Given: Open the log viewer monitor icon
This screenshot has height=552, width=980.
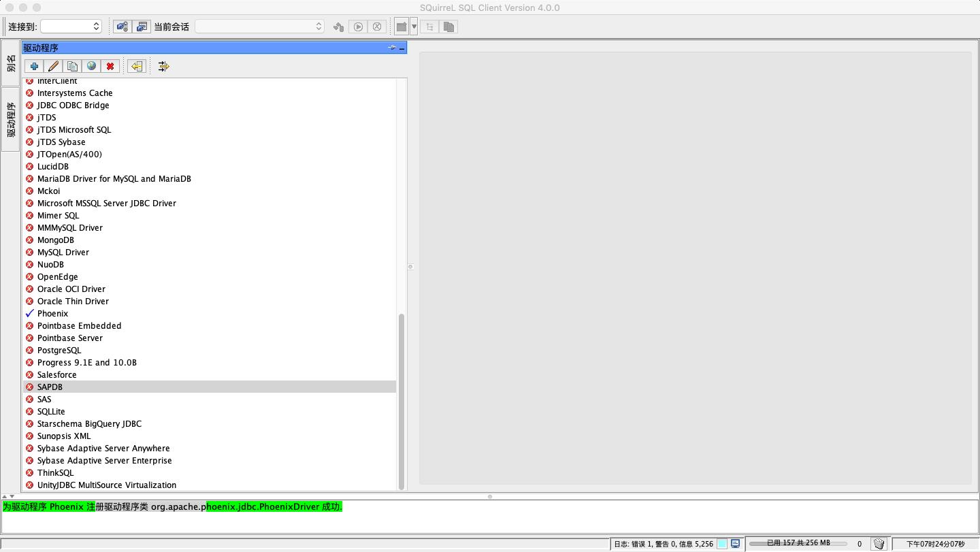Looking at the screenshot, I should point(735,544).
